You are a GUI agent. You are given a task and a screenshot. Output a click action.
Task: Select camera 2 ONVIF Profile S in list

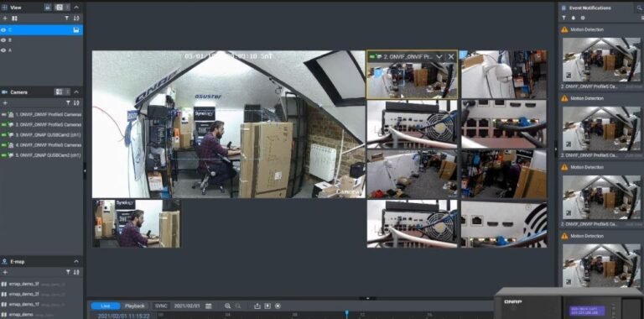tap(41, 124)
